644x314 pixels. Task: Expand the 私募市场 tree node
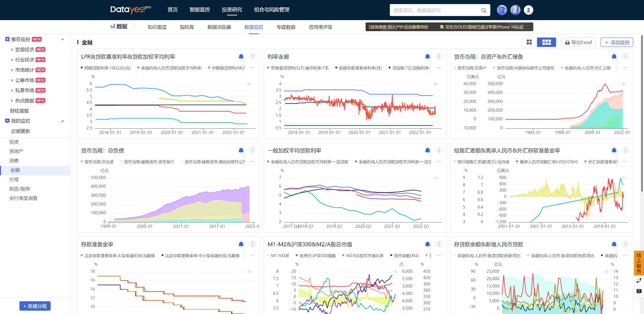pyautogui.click(x=12, y=90)
